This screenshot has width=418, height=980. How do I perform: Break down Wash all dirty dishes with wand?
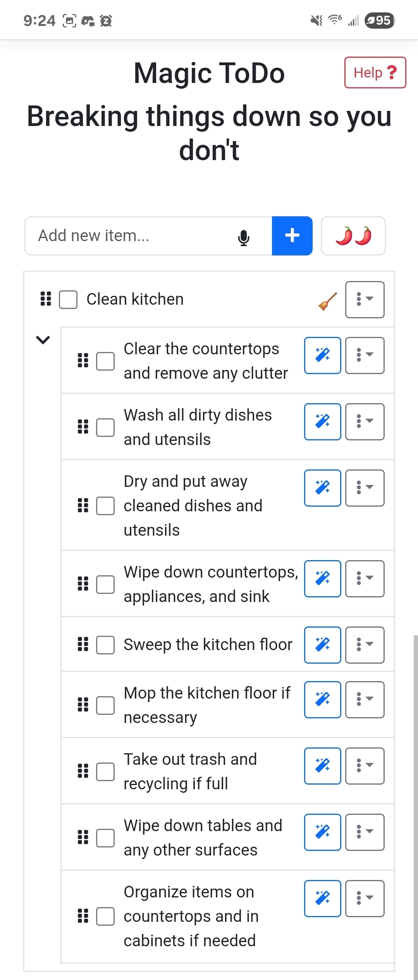pyautogui.click(x=322, y=421)
